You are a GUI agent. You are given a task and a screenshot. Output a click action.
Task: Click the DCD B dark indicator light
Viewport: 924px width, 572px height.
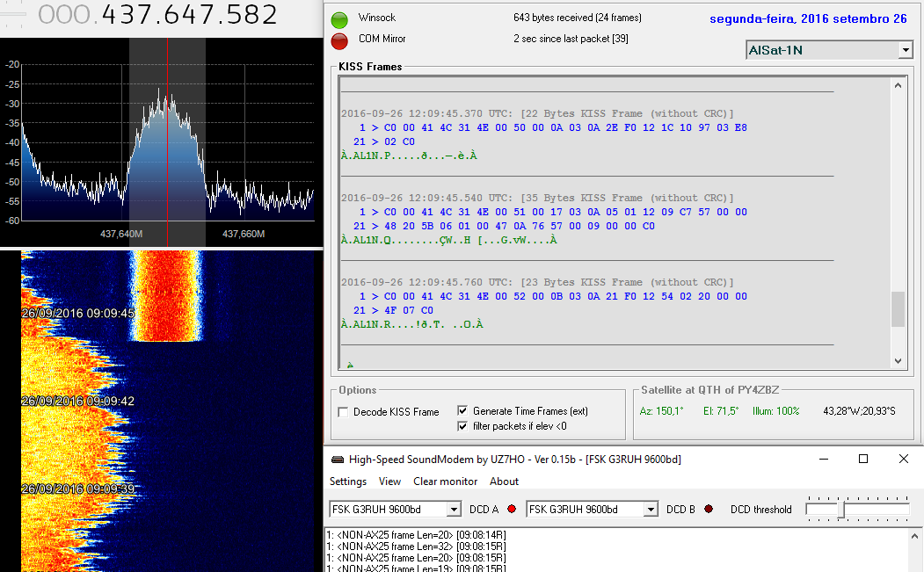(x=709, y=510)
